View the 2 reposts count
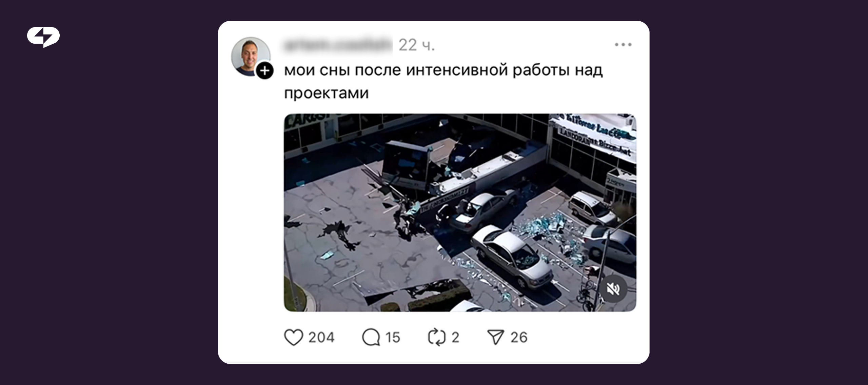 455,338
